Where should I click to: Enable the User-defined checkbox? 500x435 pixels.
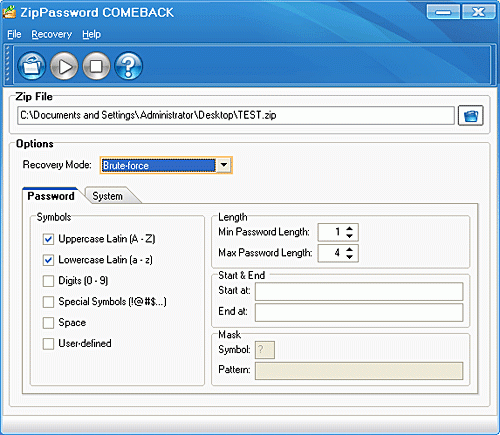(x=48, y=344)
